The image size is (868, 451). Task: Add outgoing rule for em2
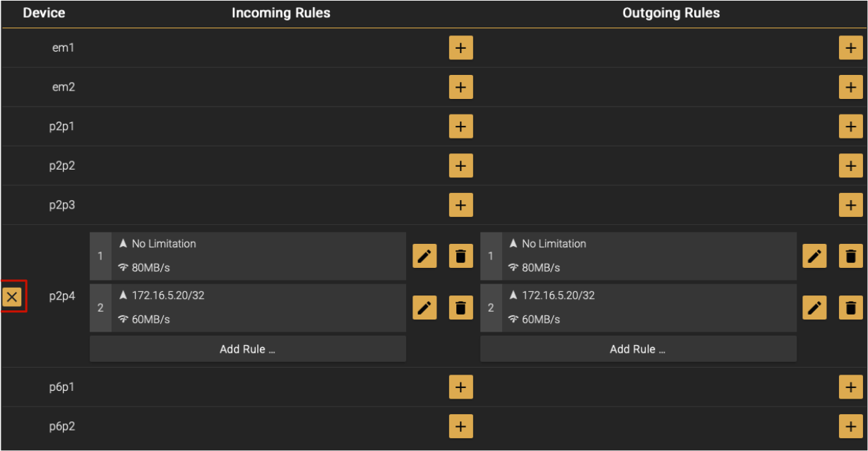pos(850,87)
